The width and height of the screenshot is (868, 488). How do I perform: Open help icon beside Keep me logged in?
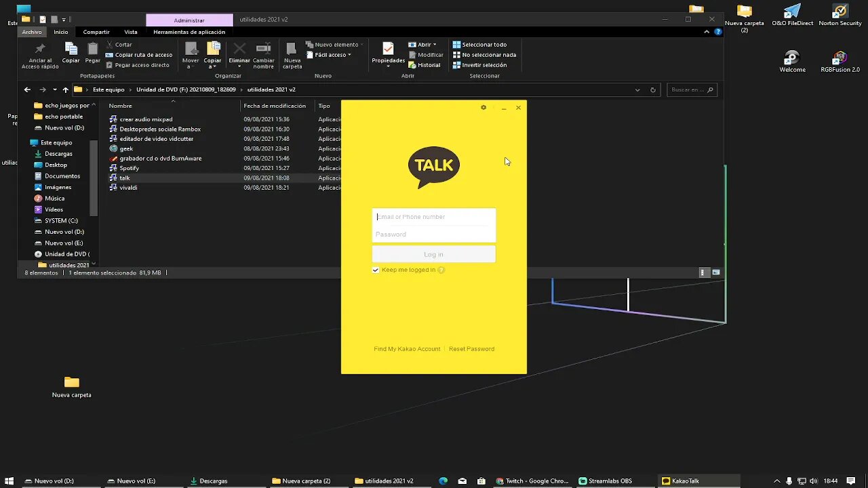(441, 270)
